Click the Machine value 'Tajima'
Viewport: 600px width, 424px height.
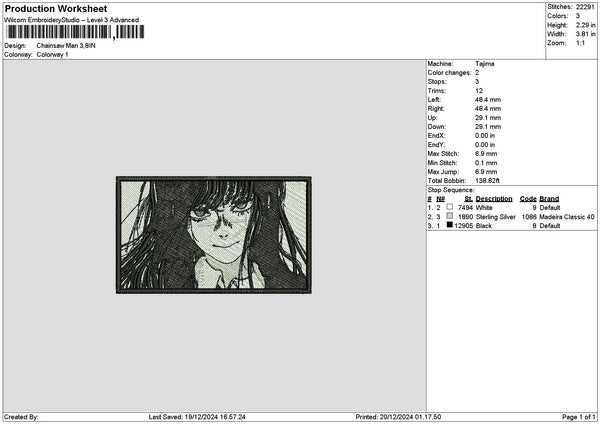tap(484, 64)
